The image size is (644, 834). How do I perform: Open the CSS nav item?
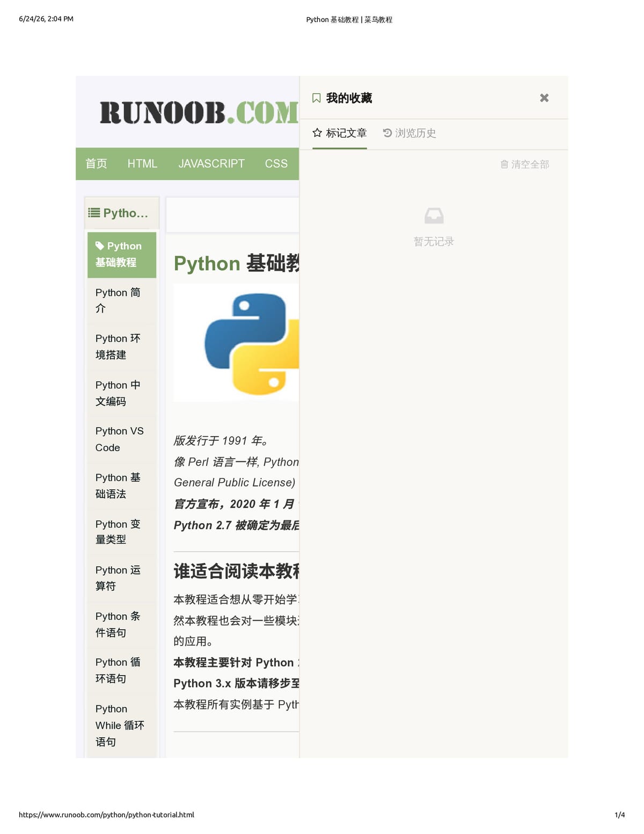[x=276, y=164]
